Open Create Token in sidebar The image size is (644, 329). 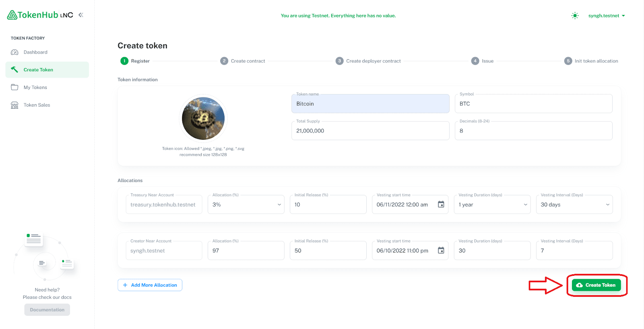tap(47, 70)
